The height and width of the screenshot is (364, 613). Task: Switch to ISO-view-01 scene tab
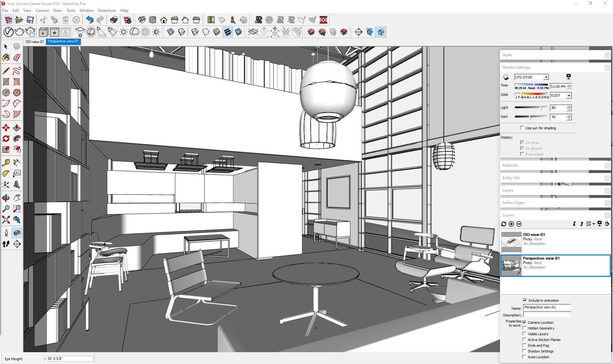[35, 41]
